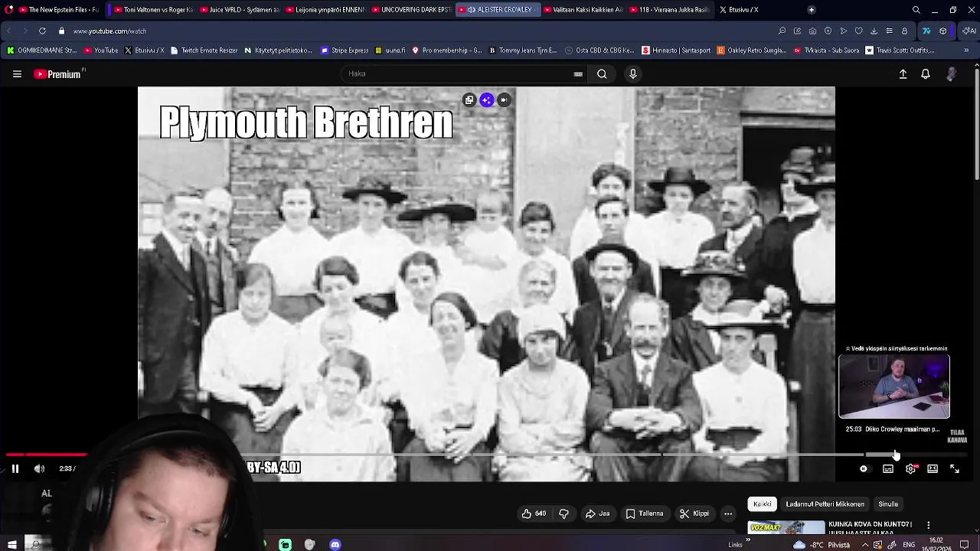Open options for KUINKA KOVA ON KUNTO video
This screenshot has height=551, width=980.
[928, 525]
